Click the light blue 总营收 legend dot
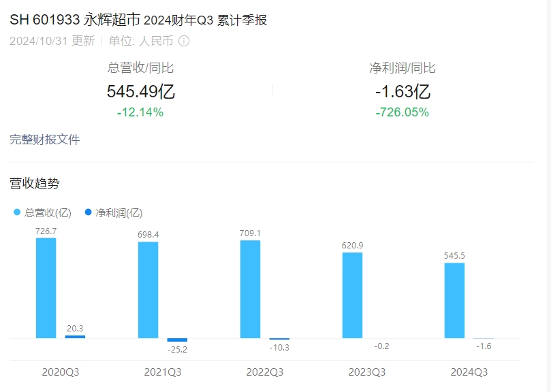The width and height of the screenshot is (551, 392). click(x=17, y=212)
